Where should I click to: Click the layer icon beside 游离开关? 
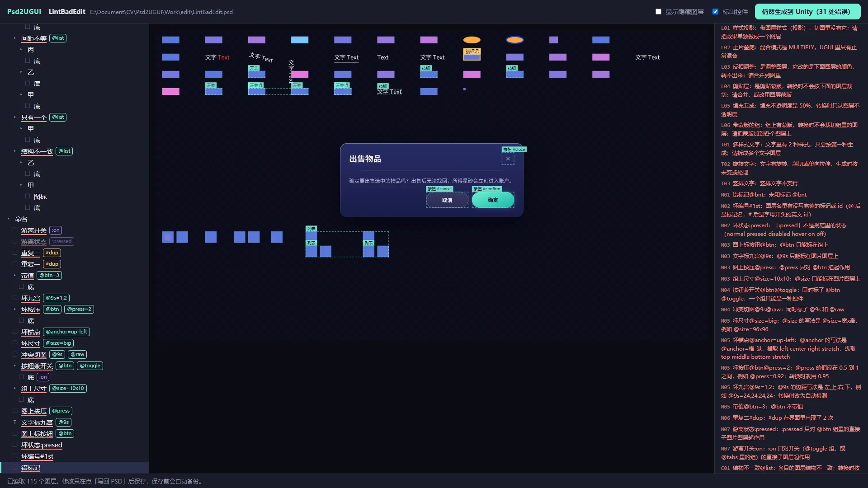(x=15, y=230)
